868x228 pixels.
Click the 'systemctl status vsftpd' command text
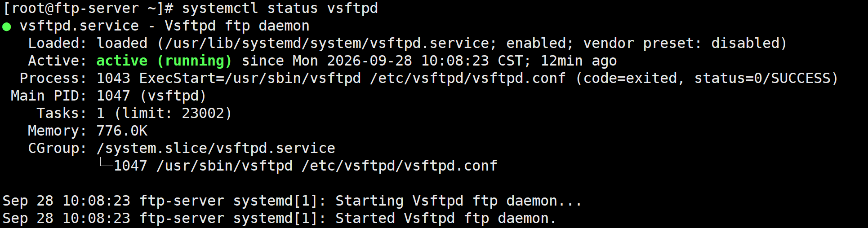(280, 9)
